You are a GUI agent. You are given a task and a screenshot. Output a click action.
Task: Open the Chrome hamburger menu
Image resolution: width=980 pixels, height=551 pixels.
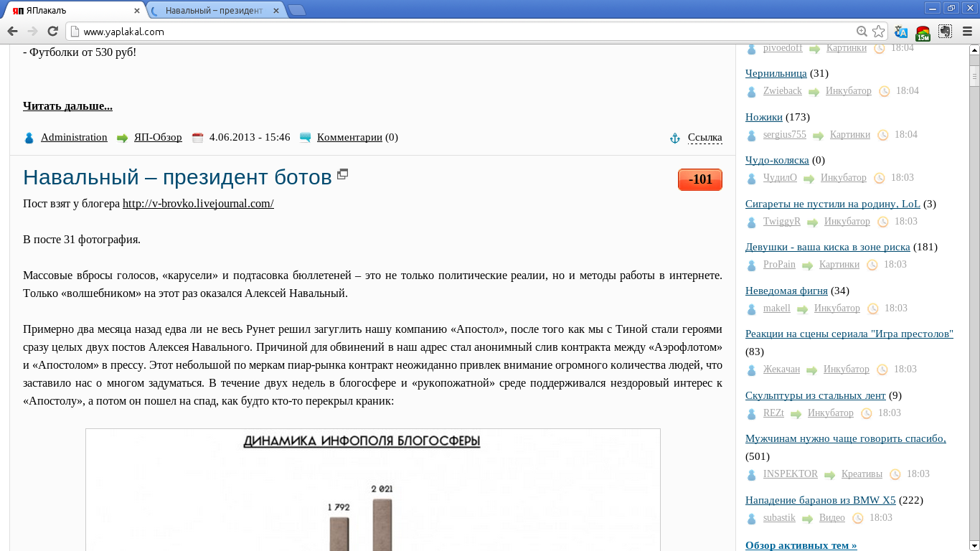click(967, 32)
